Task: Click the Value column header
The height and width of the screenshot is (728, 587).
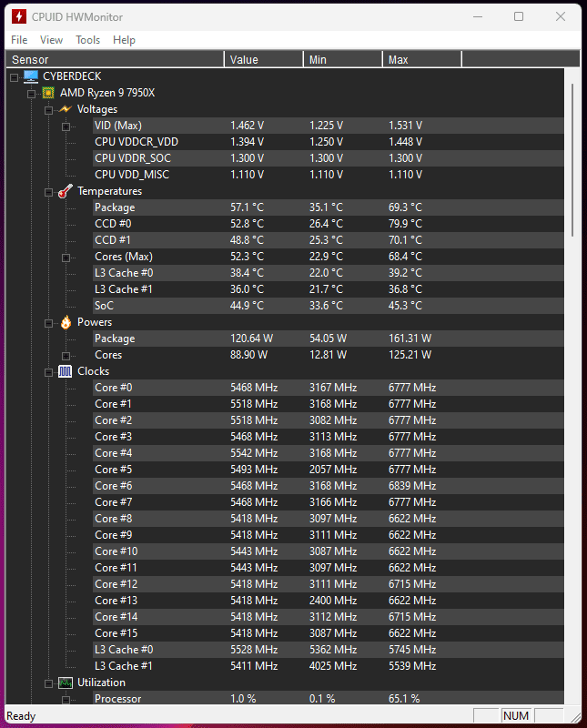Action: click(x=263, y=59)
